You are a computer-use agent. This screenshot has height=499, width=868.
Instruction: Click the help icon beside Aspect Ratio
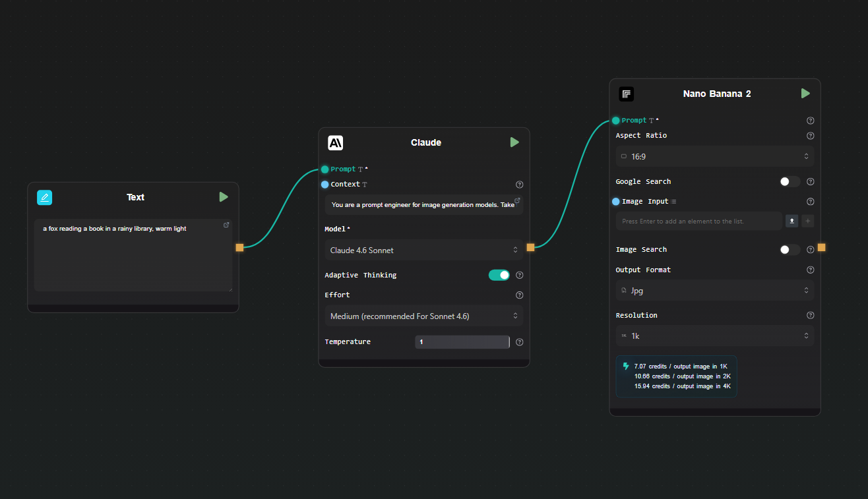pos(810,136)
